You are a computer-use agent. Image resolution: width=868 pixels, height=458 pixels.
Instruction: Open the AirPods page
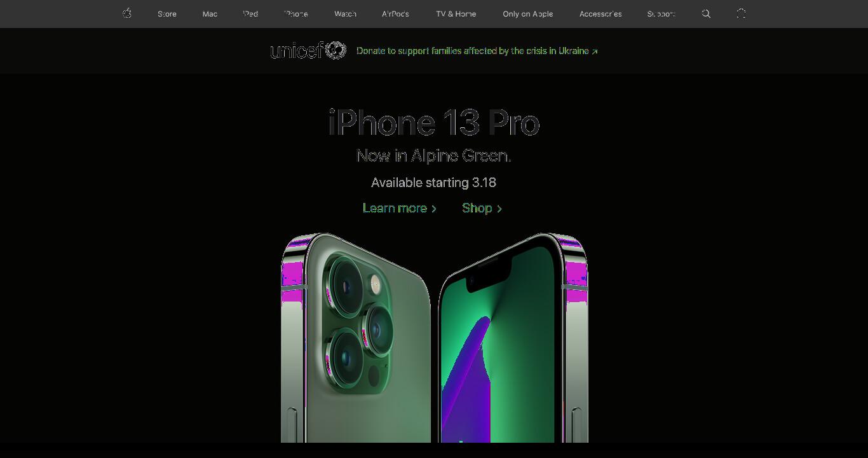395,14
